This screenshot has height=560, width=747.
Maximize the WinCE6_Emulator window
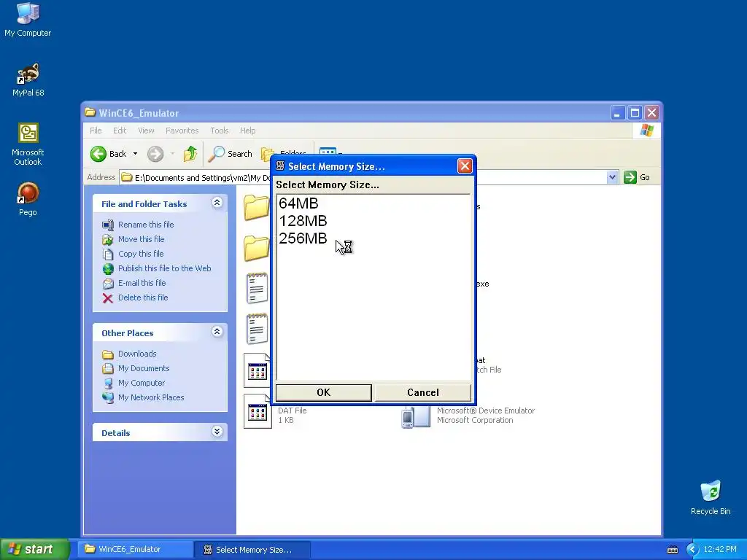point(635,113)
